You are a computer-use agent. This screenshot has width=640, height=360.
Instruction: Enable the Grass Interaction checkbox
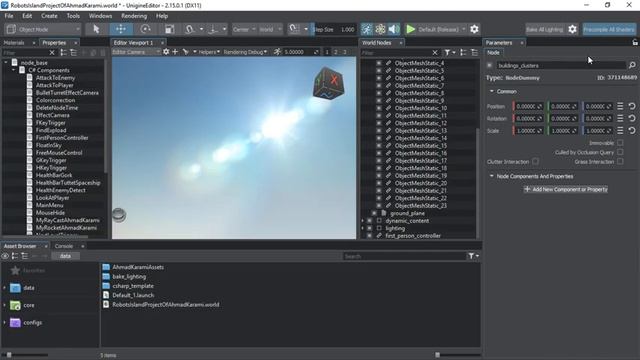pos(620,162)
